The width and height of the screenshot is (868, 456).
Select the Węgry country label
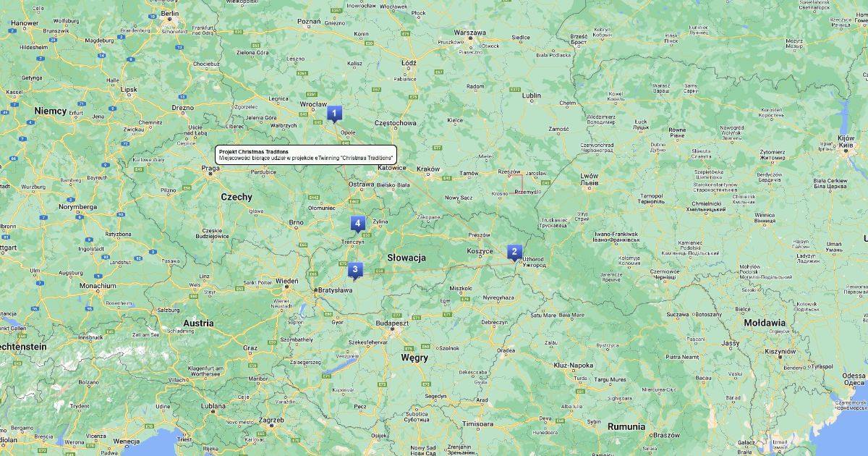(x=414, y=358)
